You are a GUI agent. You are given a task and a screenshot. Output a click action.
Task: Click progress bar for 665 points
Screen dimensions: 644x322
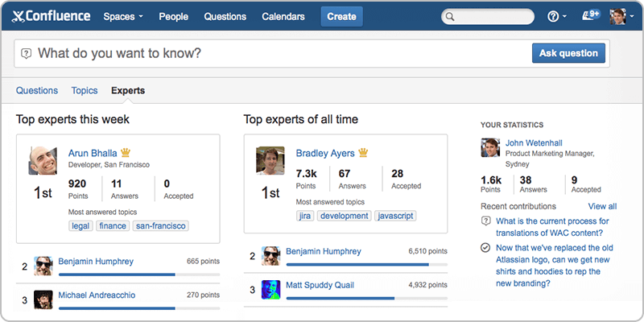click(x=139, y=275)
